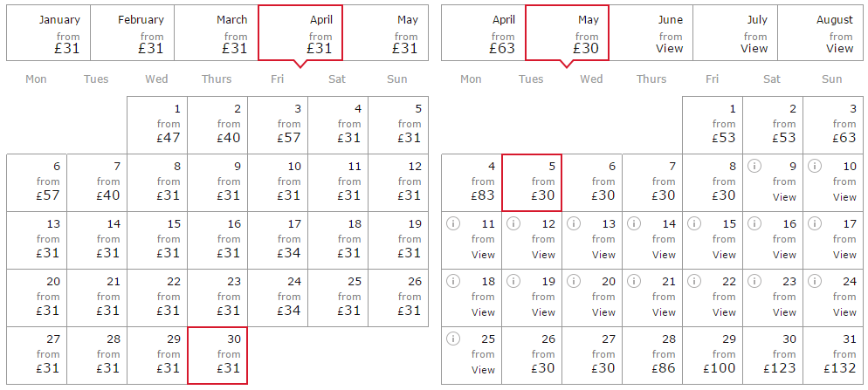
Task: Pick 28 May return from £86
Action: point(652,355)
